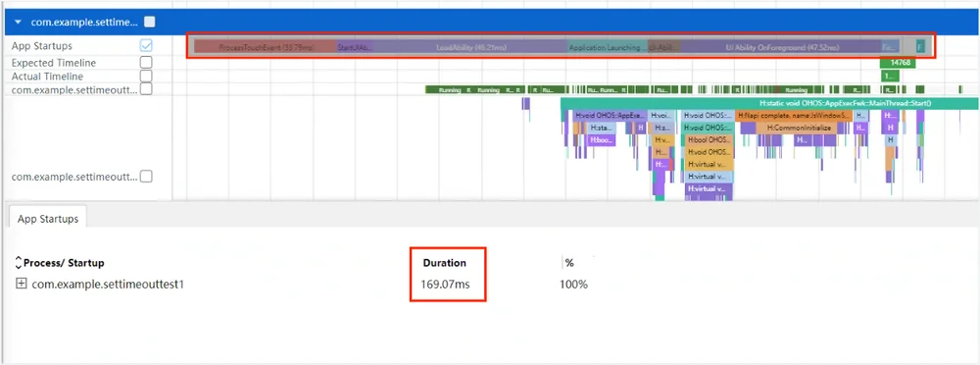Select the Application Launching segment
The height and width of the screenshot is (365, 980).
609,47
